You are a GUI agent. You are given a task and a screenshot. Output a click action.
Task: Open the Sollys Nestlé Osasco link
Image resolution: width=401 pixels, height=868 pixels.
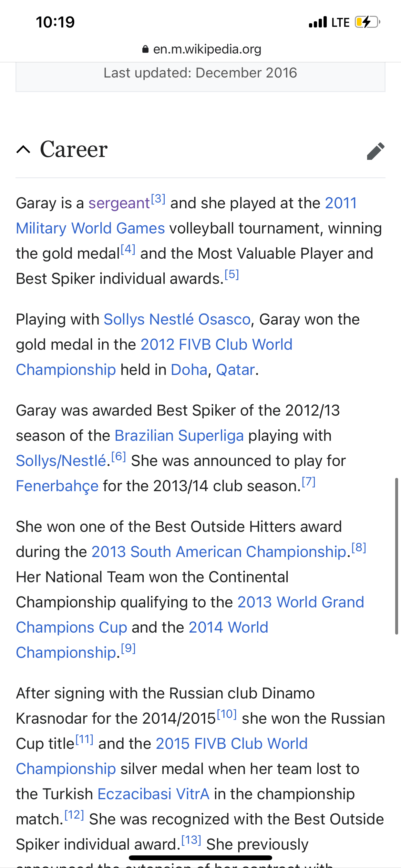click(x=177, y=319)
